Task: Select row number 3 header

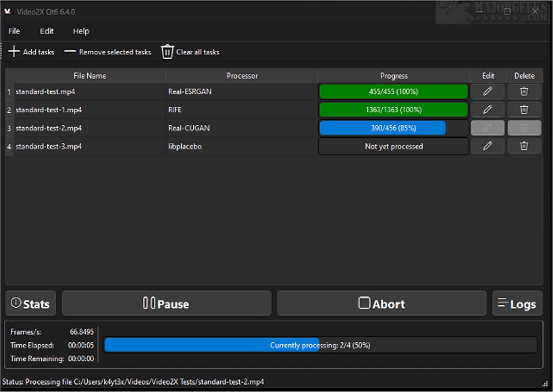Action: [9, 128]
